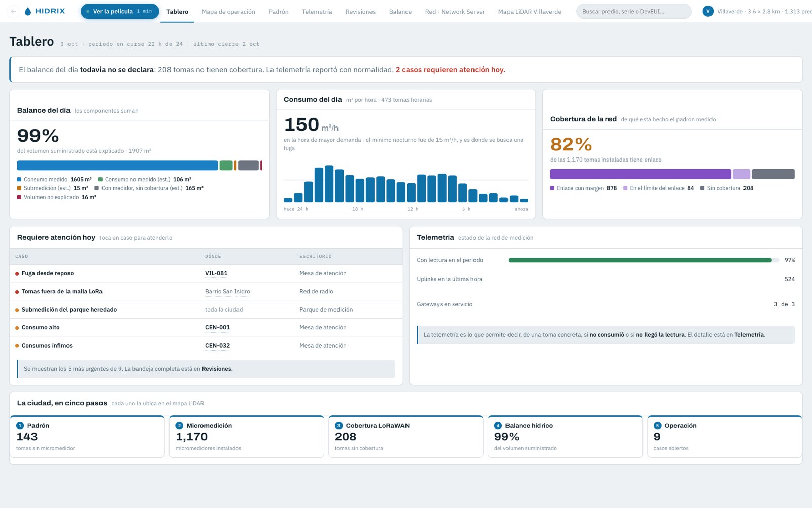Select the Balance tab in top navigation

point(400,12)
